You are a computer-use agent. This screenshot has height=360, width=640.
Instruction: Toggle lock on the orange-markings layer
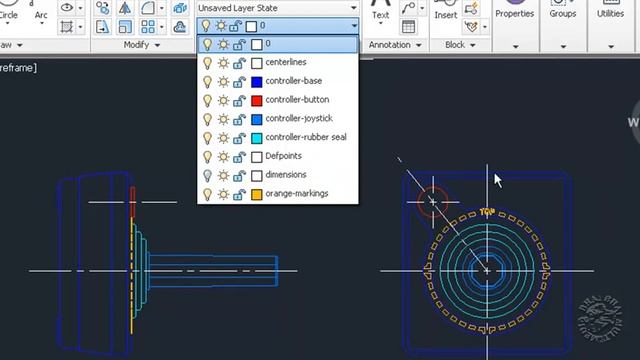(239, 194)
